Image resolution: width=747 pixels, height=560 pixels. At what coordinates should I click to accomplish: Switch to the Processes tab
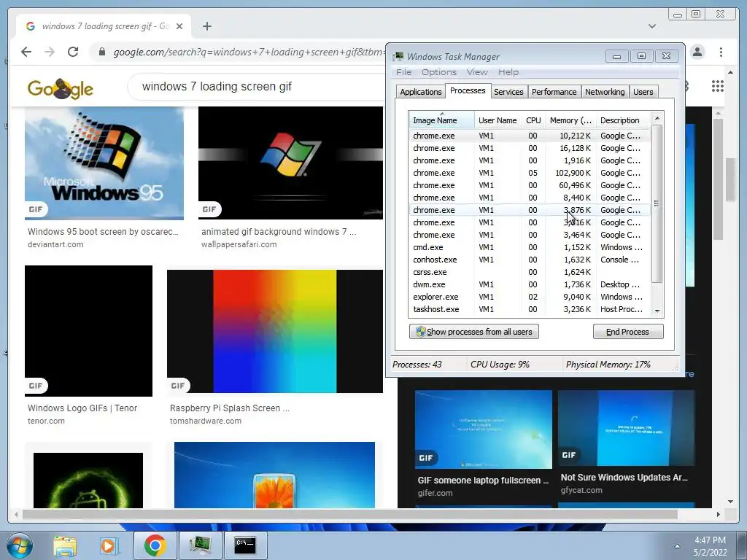pos(468,90)
